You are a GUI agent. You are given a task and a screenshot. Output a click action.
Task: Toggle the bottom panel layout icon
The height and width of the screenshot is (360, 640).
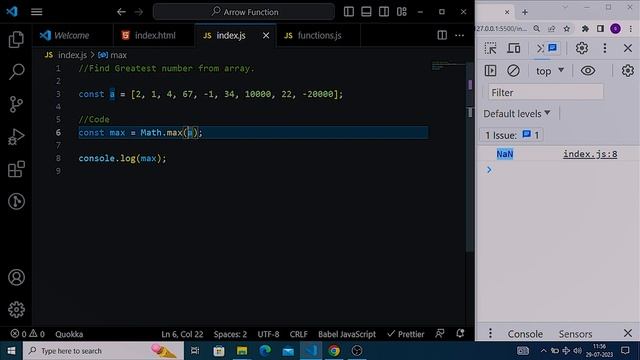[366, 11]
